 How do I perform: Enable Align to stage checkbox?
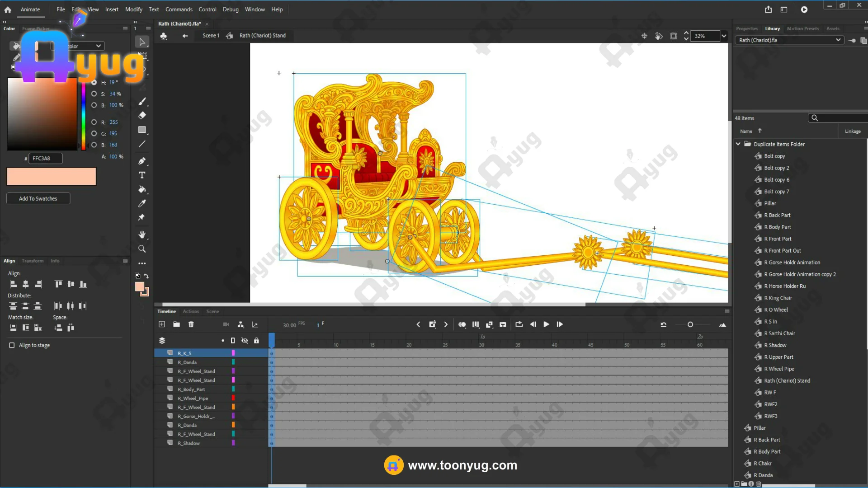coord(12,345)
